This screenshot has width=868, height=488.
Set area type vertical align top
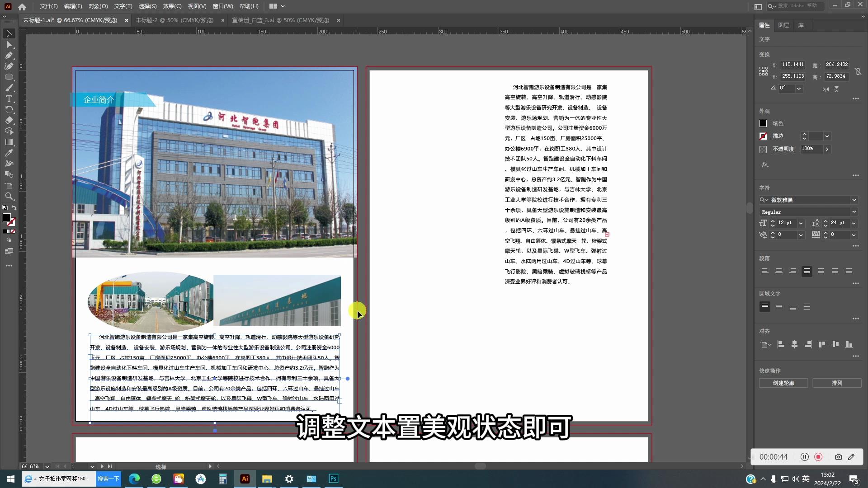(765, 307)
